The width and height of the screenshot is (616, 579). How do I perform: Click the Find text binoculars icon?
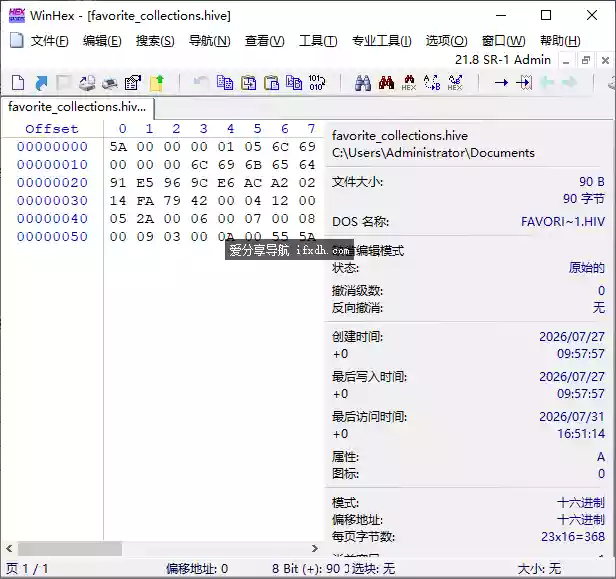pyautogui.click(x=363, y=83)
